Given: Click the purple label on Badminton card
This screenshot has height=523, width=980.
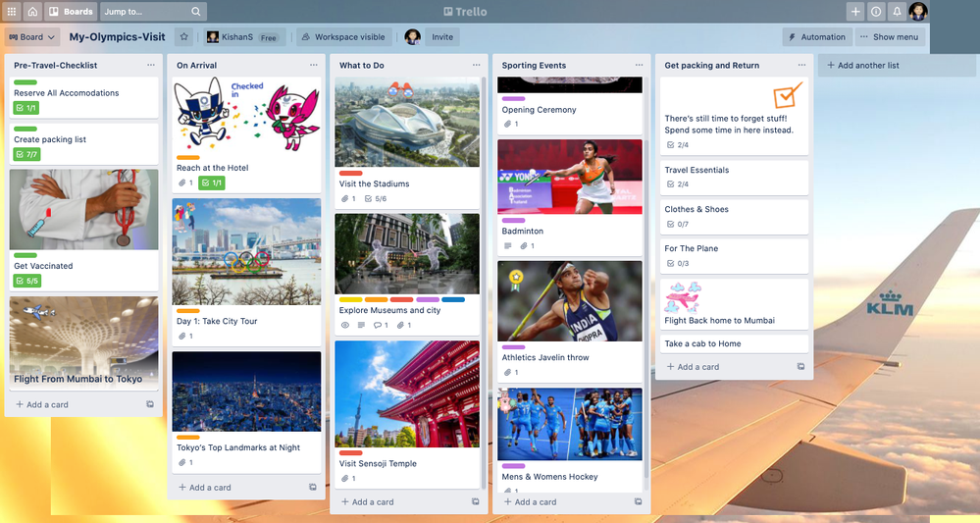Looking at the screenshot, I should (x=513, y=221).
